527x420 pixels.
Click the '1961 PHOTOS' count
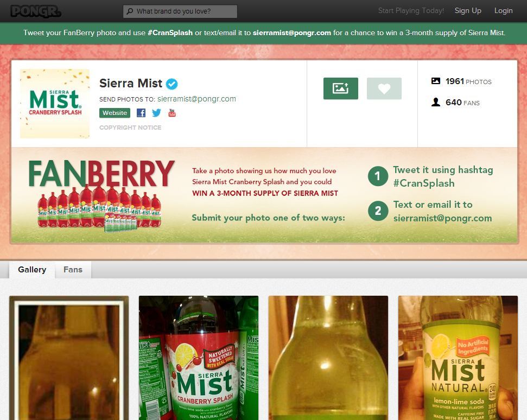(468, 81)
